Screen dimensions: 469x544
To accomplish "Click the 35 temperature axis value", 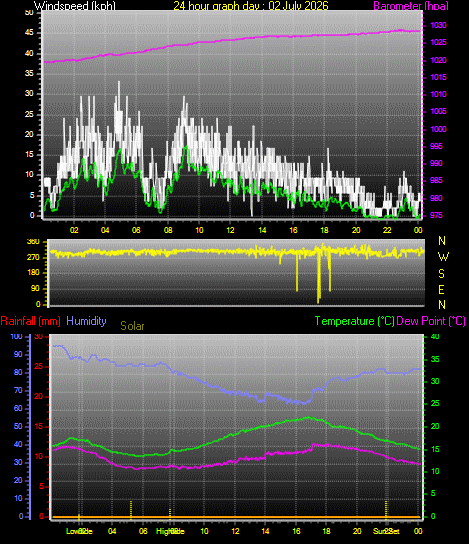I will (x=435, y=359).
